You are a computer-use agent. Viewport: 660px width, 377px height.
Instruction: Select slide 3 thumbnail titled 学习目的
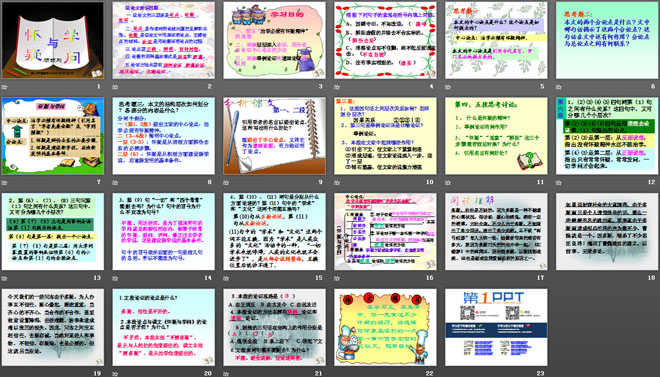[x=274, y=40]
